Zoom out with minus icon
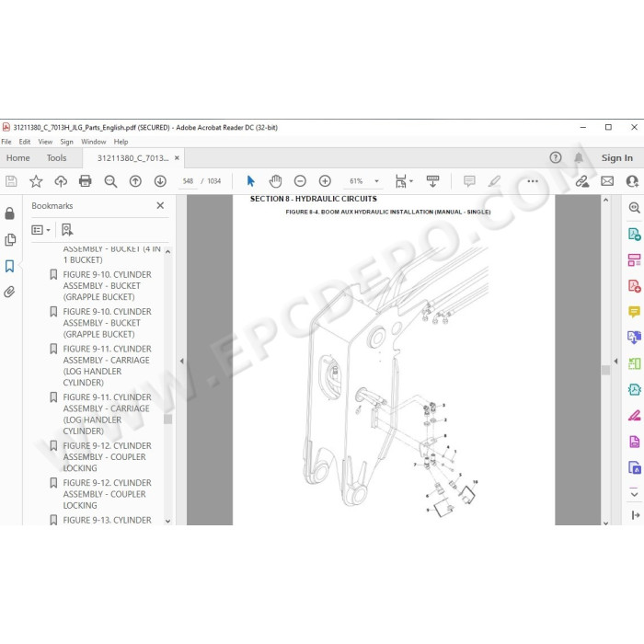Viewport: 644px width, 644px height. 300,181
